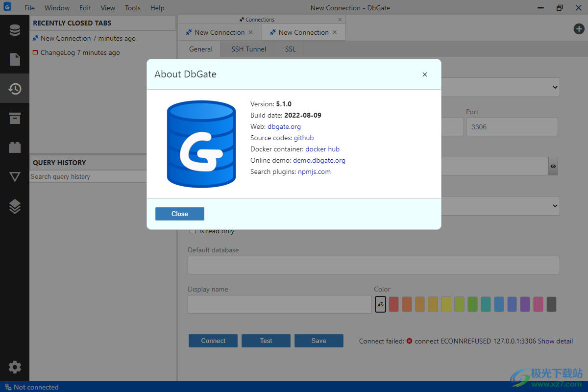The image size is (588, 392).
Task: Open the Settings gear at the bottom left
Action: click(15, 367)
